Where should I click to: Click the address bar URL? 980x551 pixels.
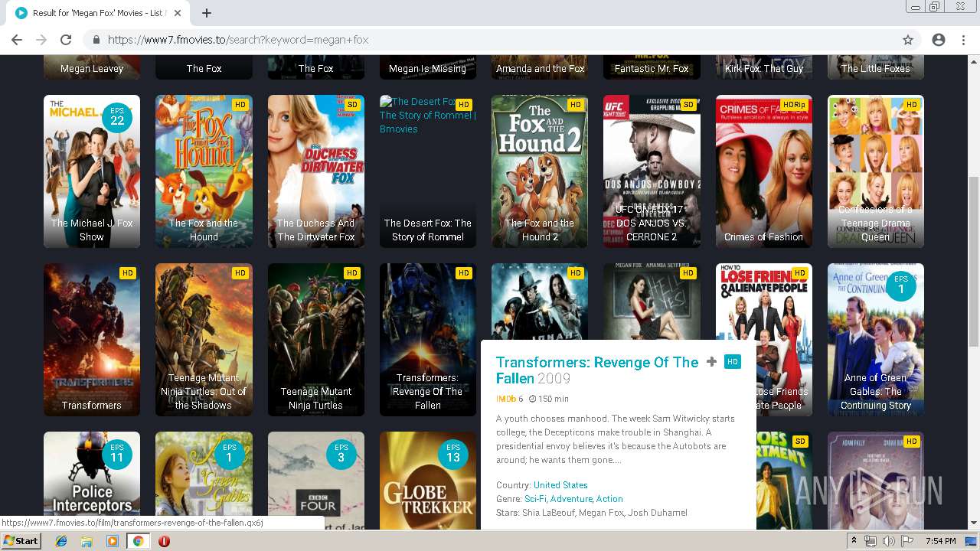point(238,40)
